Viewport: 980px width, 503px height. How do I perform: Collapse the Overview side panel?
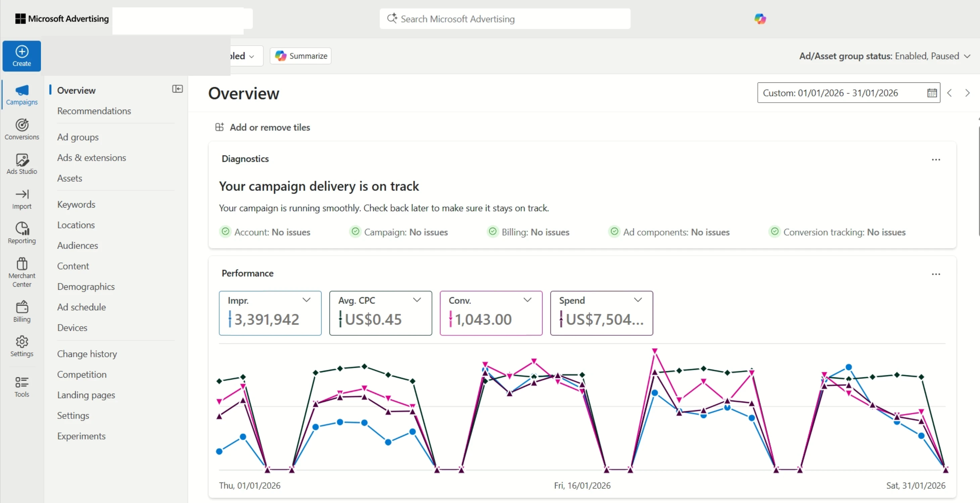coord(177,89)
